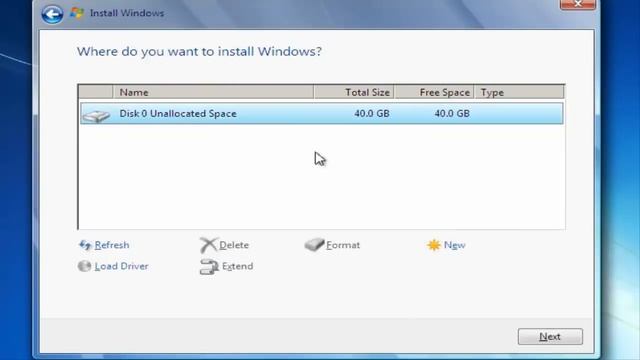This screenshot has width=640, height=360.
Task: Sort by Free Space column header
Action: click(x=434, y=92)
